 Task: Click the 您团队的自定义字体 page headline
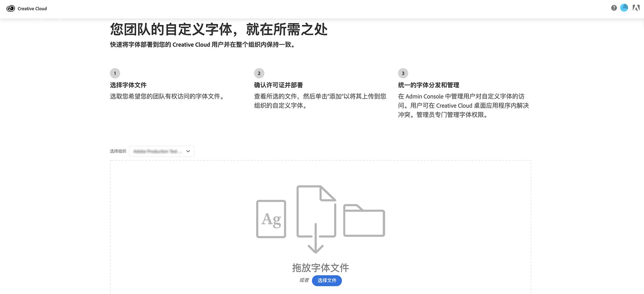219,29
